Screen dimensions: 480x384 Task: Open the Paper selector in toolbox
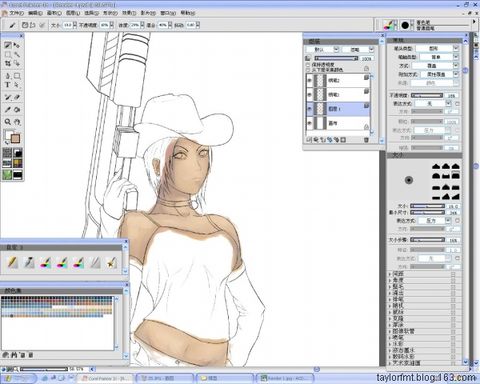point(7,153)
